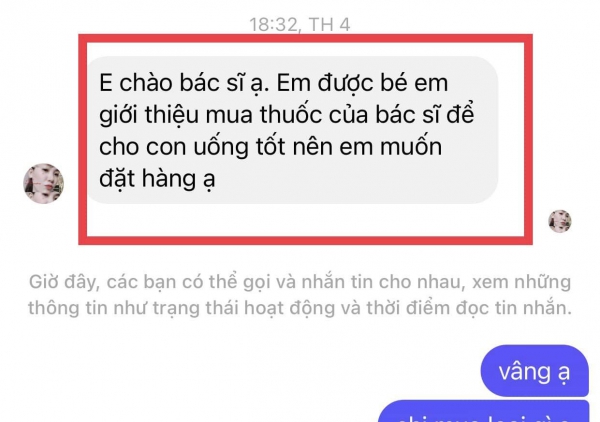Viewport: 600px width, 422px height.
Task: Click empty area below bubble inside frame
Action: [305, 220]
